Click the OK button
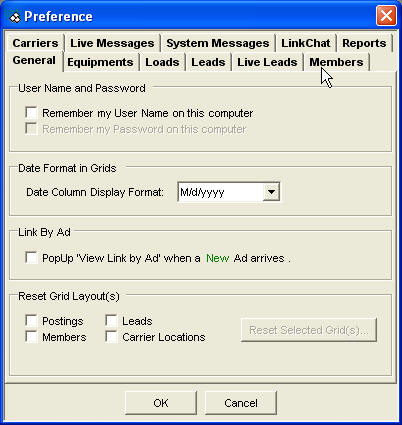Viewport: 402px width, 425px height. pos(161,403)
